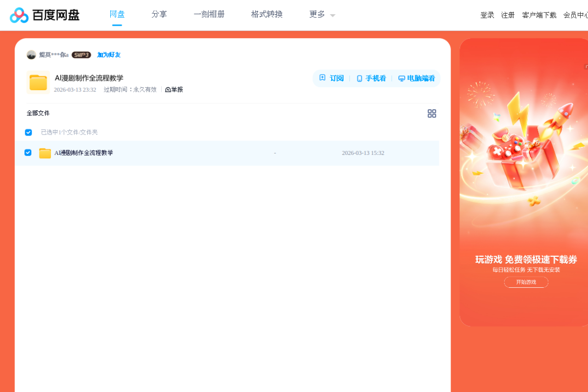Screen dimensions: 588x392
Task: Click the large shared folder icon
Action: [x=38, y=82]
